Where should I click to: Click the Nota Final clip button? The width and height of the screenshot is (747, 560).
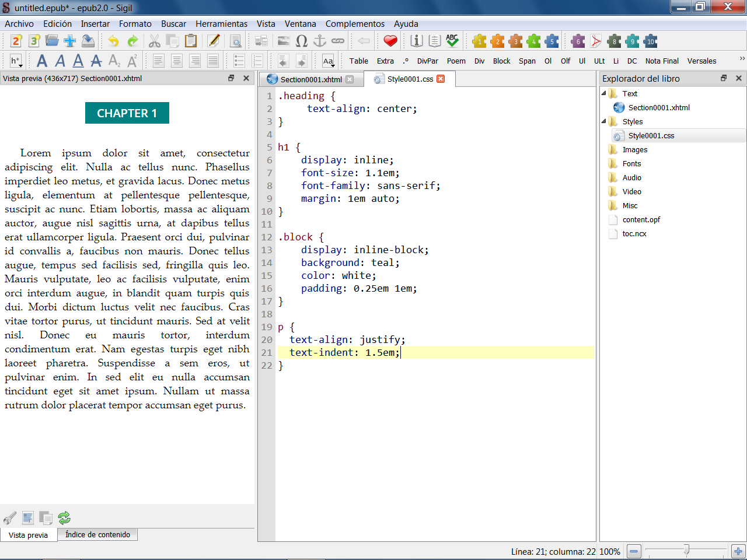[x=662, y=61]
